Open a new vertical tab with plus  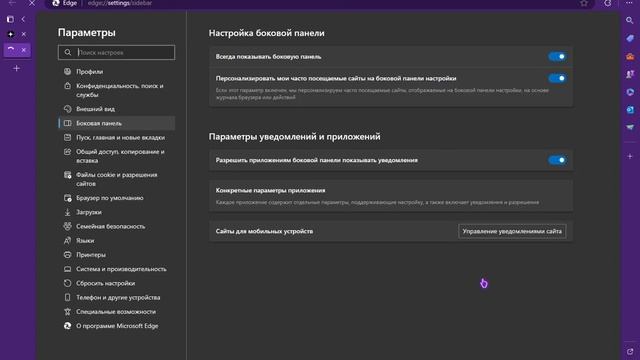16,68
